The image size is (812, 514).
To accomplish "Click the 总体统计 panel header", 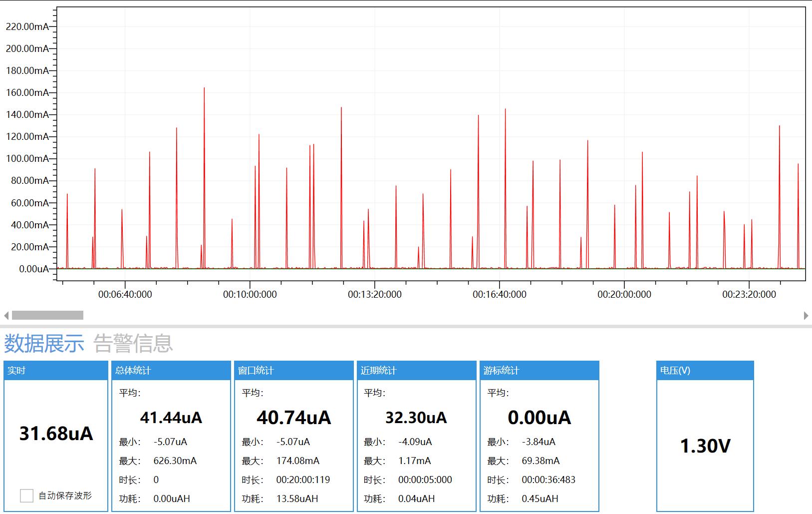I will (171, 371).
